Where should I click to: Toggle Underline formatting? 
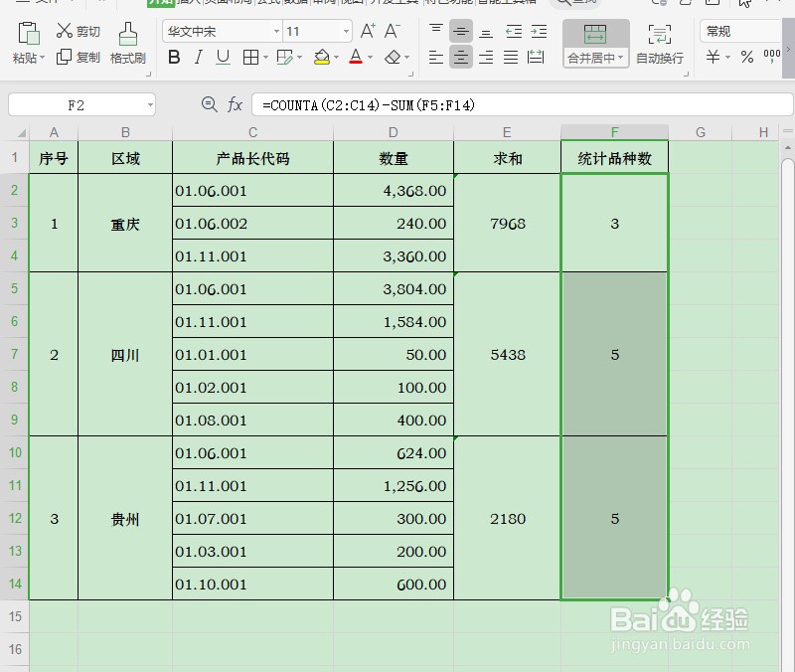(x=222, y=57)
